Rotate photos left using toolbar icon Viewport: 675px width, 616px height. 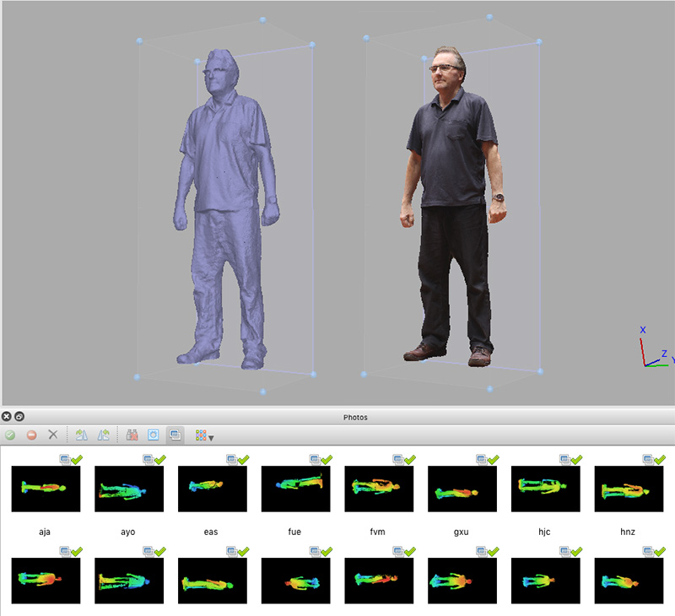[x=103, y=435]
